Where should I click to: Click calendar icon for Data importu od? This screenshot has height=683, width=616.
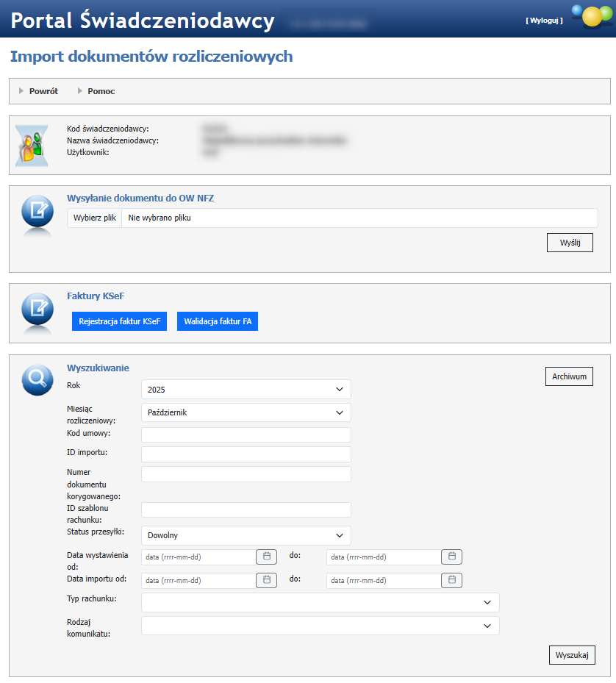click(266, 580)
